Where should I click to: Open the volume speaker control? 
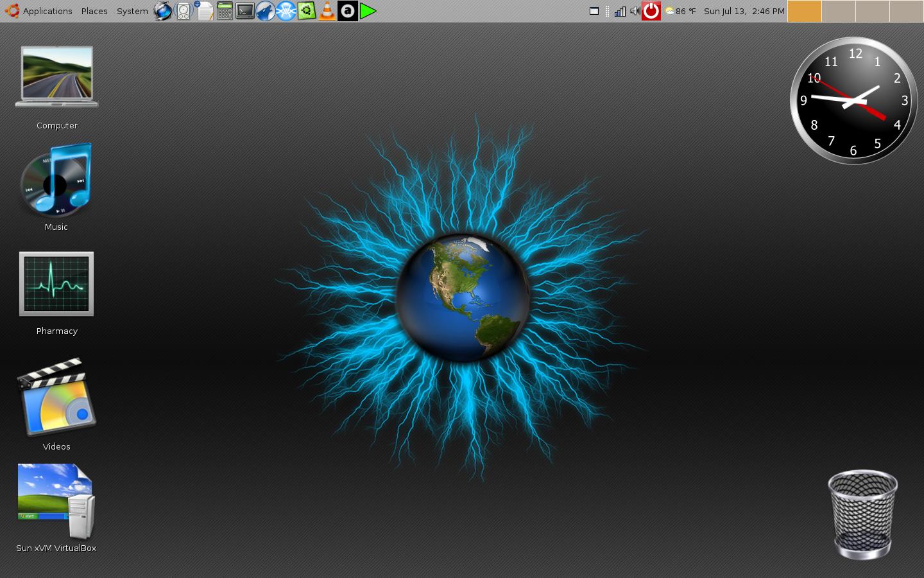[635, 11]
